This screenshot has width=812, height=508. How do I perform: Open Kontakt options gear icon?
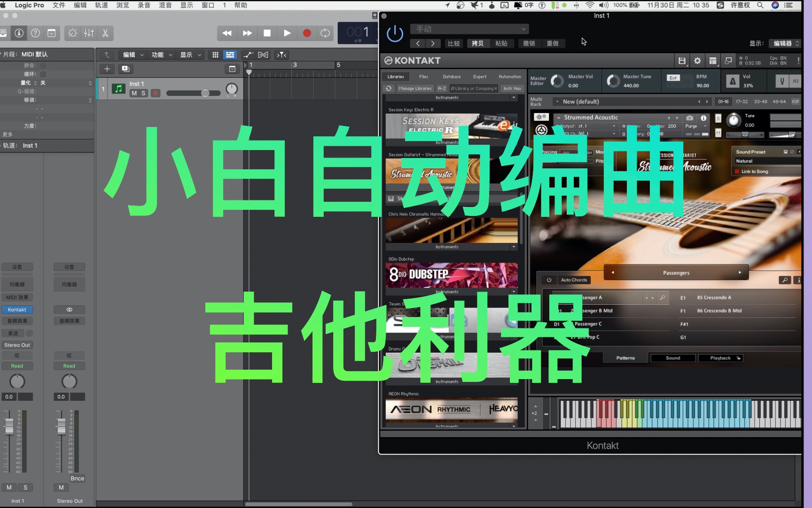[697, 61]
